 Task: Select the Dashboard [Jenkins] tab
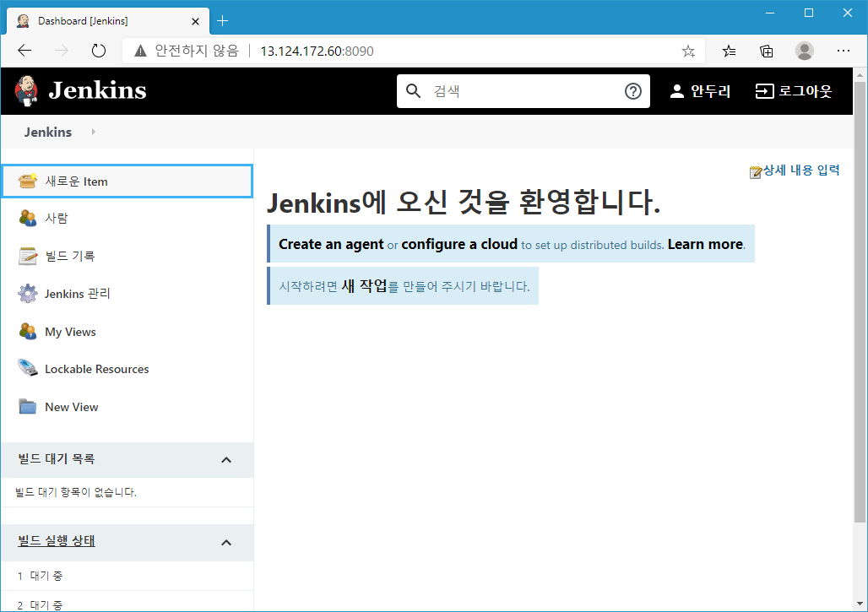[108, 21]
